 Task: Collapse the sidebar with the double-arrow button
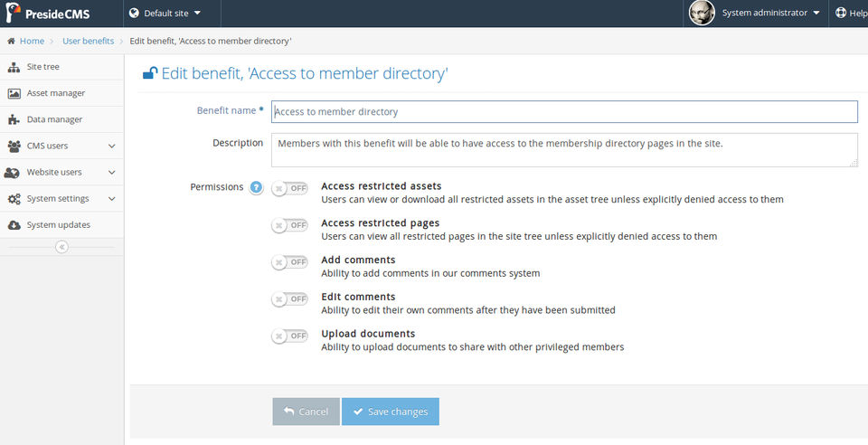tap(62, 247)
